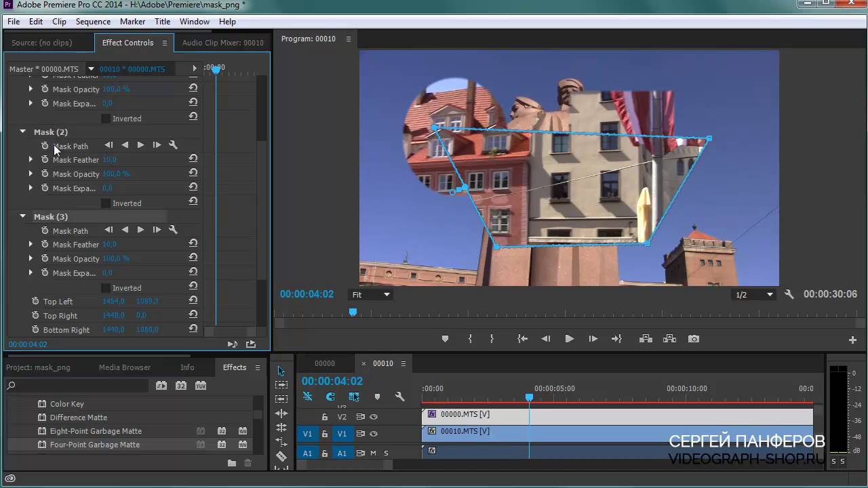868x488 pixels.
Task: Click the Add Marker icon in Program monitor
Action: (445, 339)
